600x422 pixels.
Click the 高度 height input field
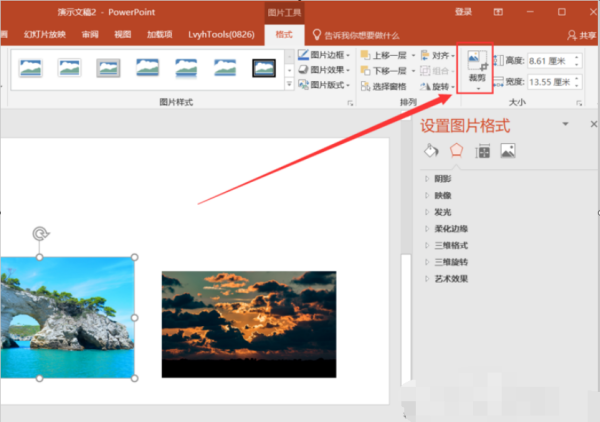tap(550, 61)
